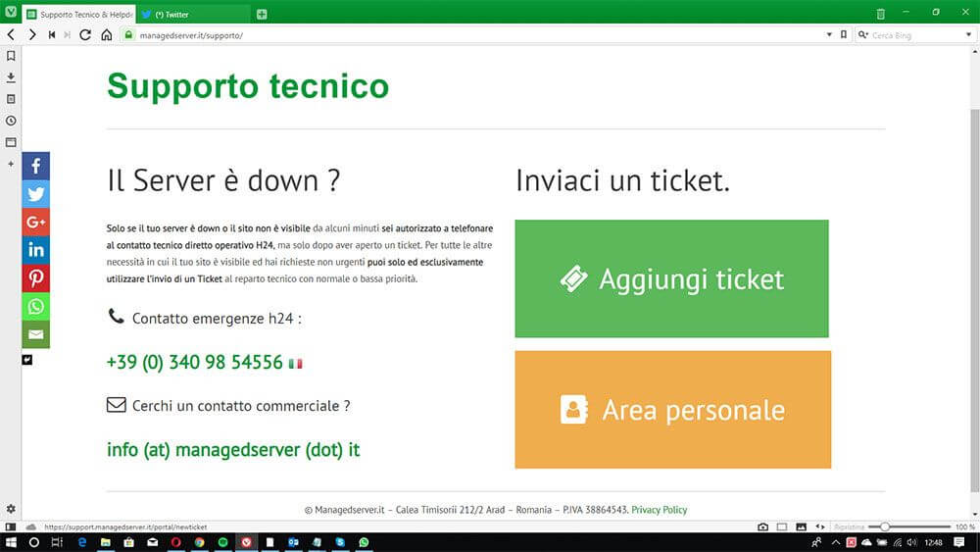The width and height of the screenshot is (980, 552).
Task: Expand the search engine dropdown arrow
Action: pos(969,35)
